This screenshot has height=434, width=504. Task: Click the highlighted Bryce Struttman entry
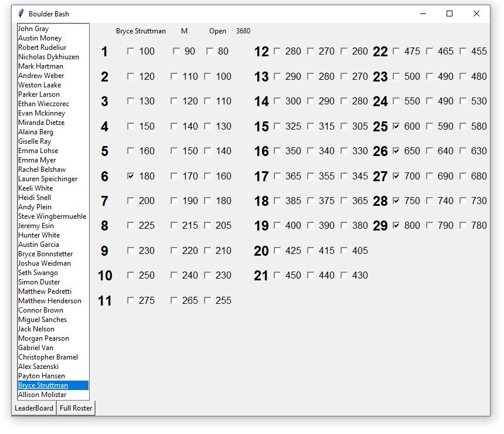pos(43,385)
